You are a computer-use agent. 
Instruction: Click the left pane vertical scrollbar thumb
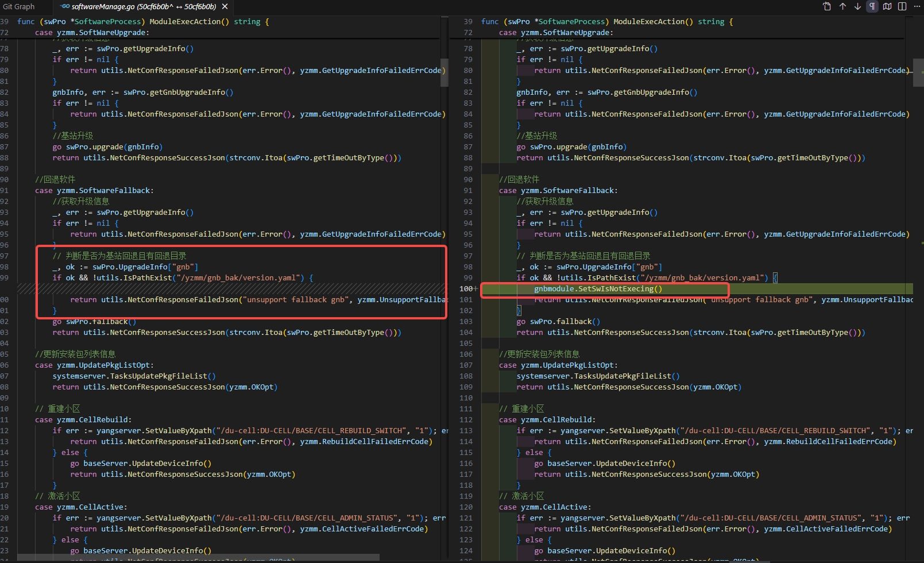pyautogui.click(x=444, y=72)
